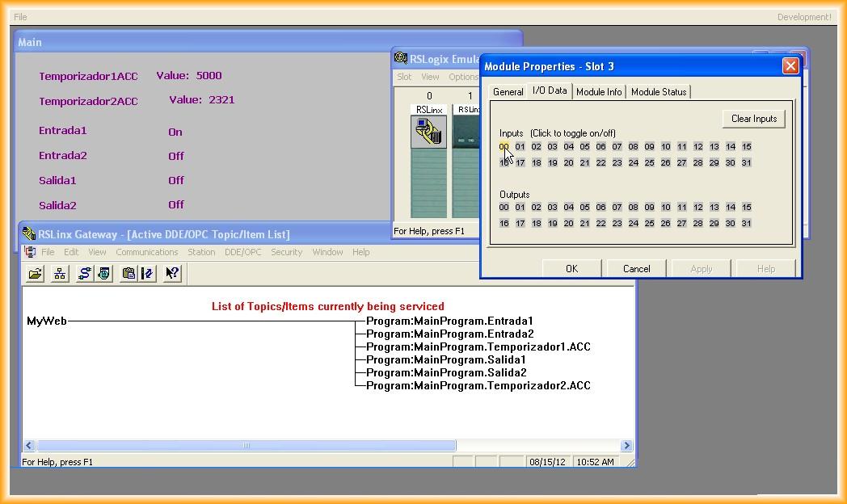
Task: Expand the Security menu in RSLinx
Action: (x=286, y=252)
